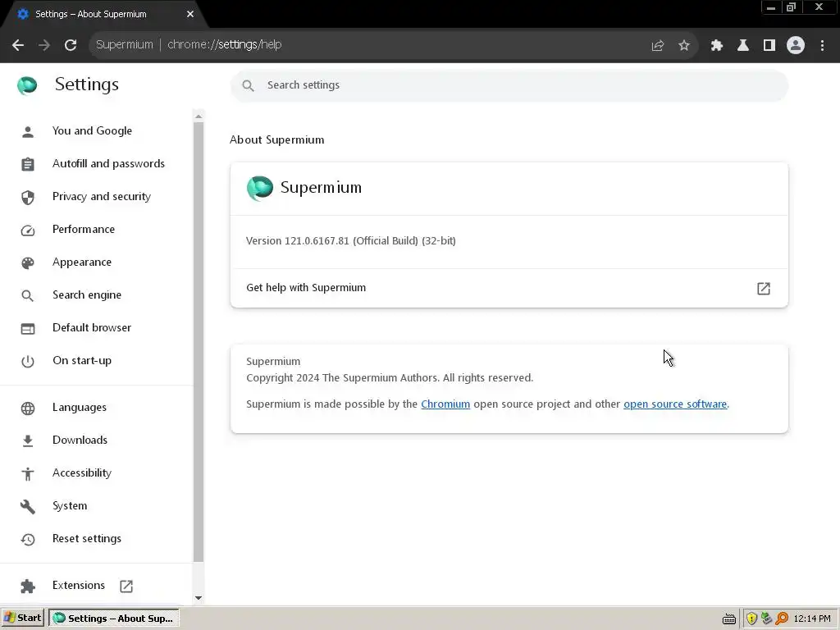Open the profile avatar menu
Viewport: 840px width, 630px height.
(795, 46)
